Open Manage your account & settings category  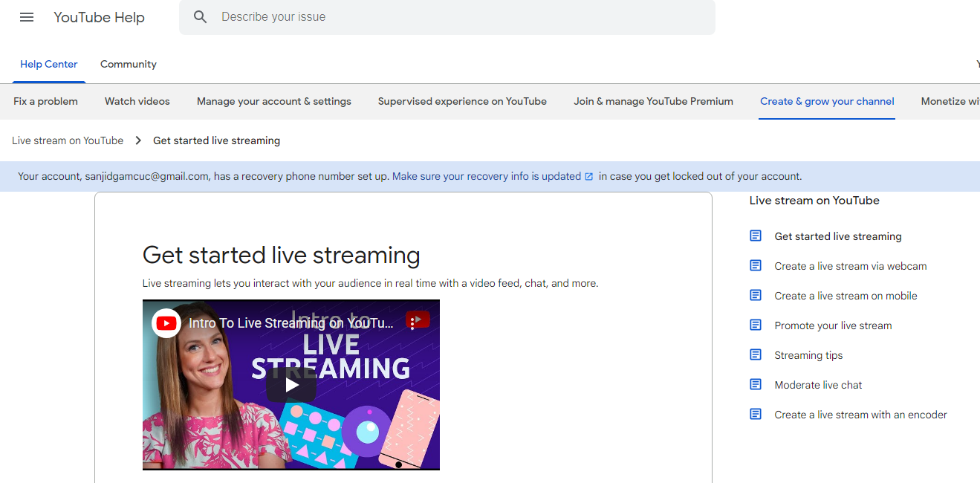(x=274, y=101)
